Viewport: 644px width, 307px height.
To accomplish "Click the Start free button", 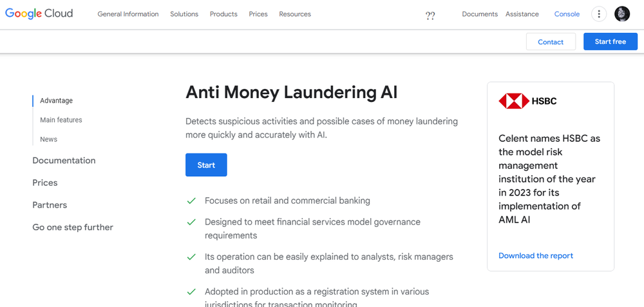I will point(611,41).
